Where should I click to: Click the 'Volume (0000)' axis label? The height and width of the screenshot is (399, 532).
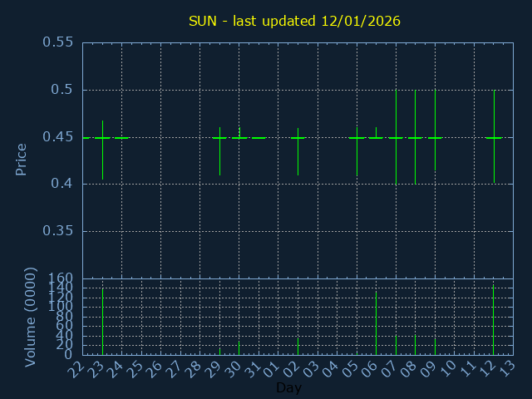(x=31, y=317)
